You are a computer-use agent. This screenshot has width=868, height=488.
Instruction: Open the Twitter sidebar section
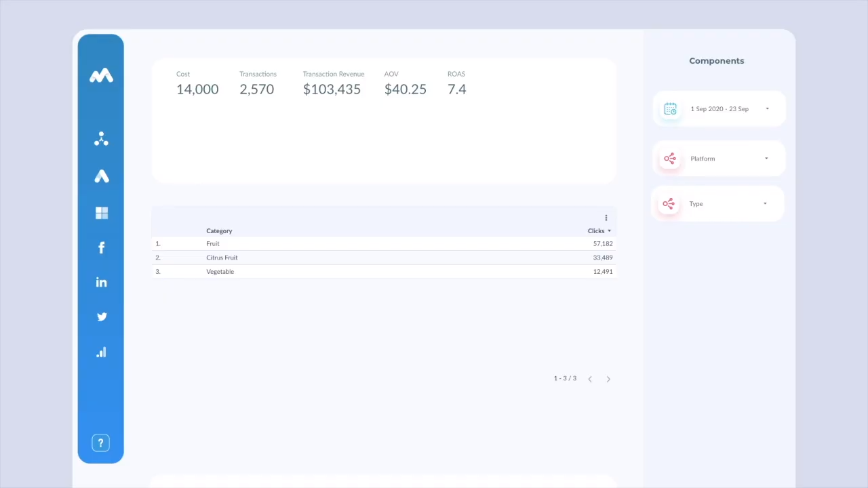click(x=101, y=317)
